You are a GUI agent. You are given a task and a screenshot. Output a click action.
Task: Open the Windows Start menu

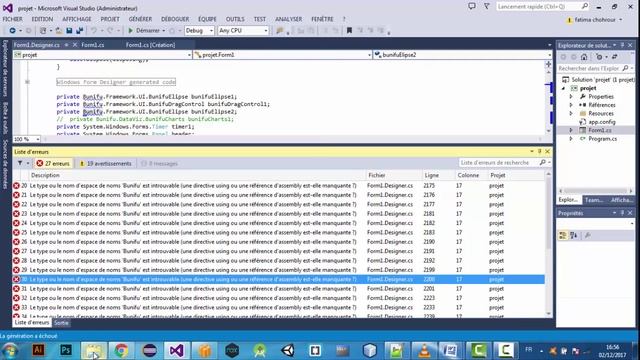coord(10,350)
